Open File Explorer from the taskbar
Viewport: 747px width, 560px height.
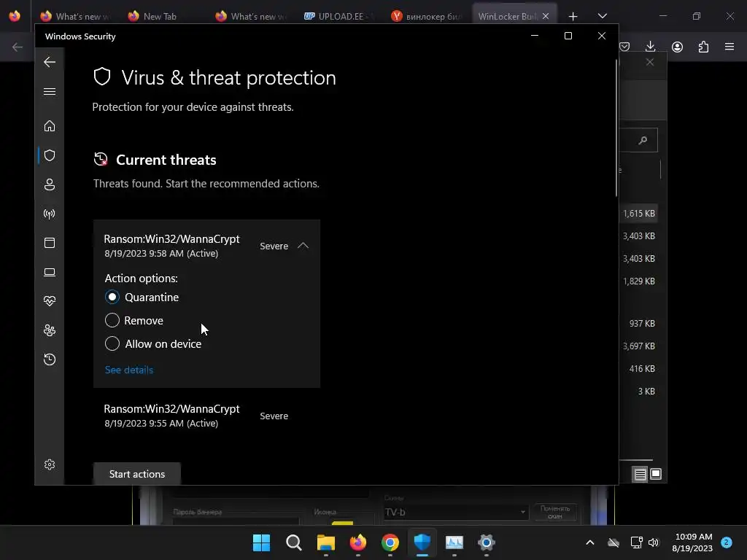point(326,542)
